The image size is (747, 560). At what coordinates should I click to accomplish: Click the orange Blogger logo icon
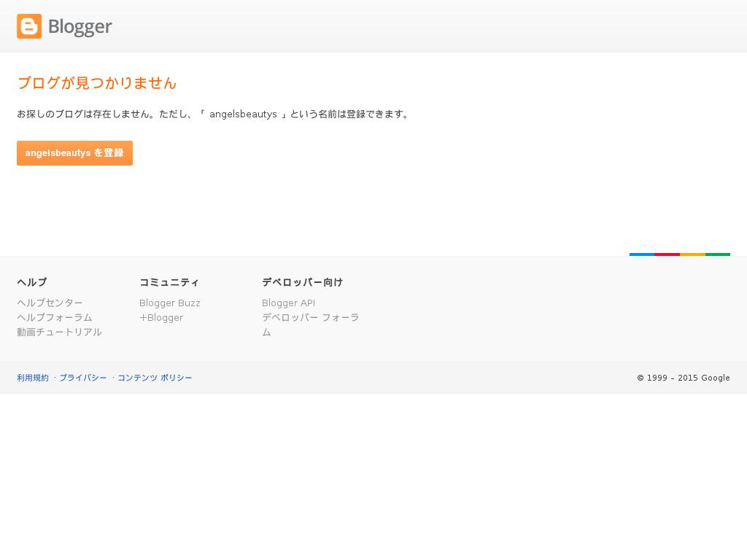(x=29, y=26)
